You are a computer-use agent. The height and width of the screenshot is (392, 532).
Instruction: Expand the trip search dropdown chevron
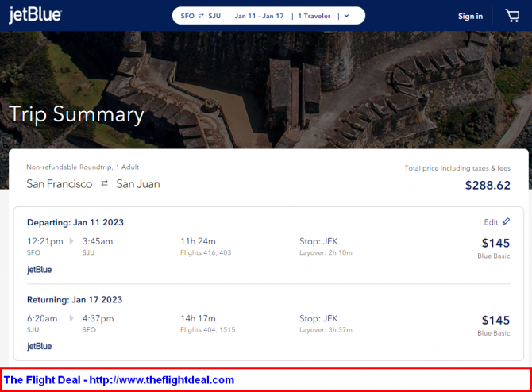[x=346, y=16]
